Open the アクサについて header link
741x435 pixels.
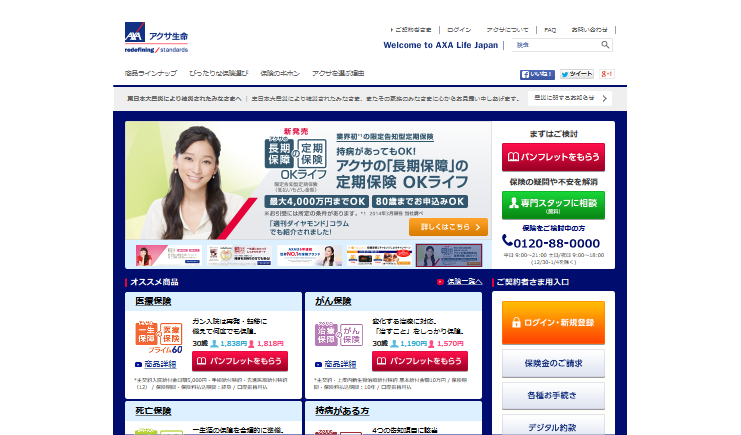point(508,30)
